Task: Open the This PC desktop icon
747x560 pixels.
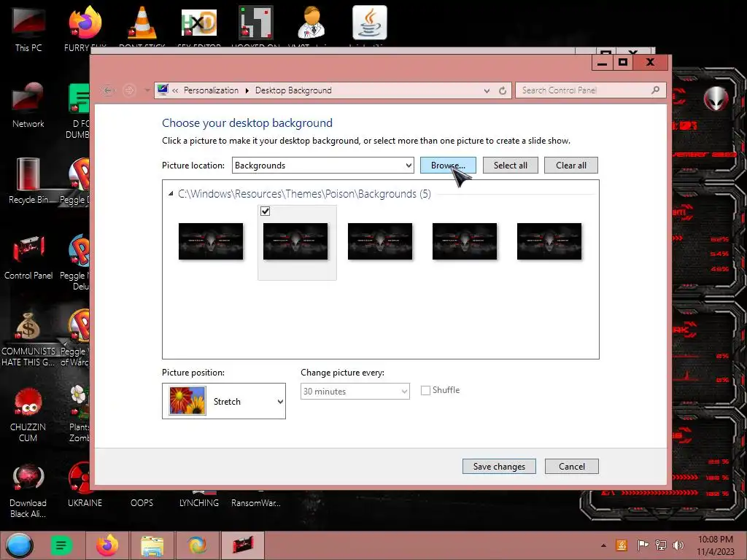Action: pyautogui.click(x=28, y=28)
